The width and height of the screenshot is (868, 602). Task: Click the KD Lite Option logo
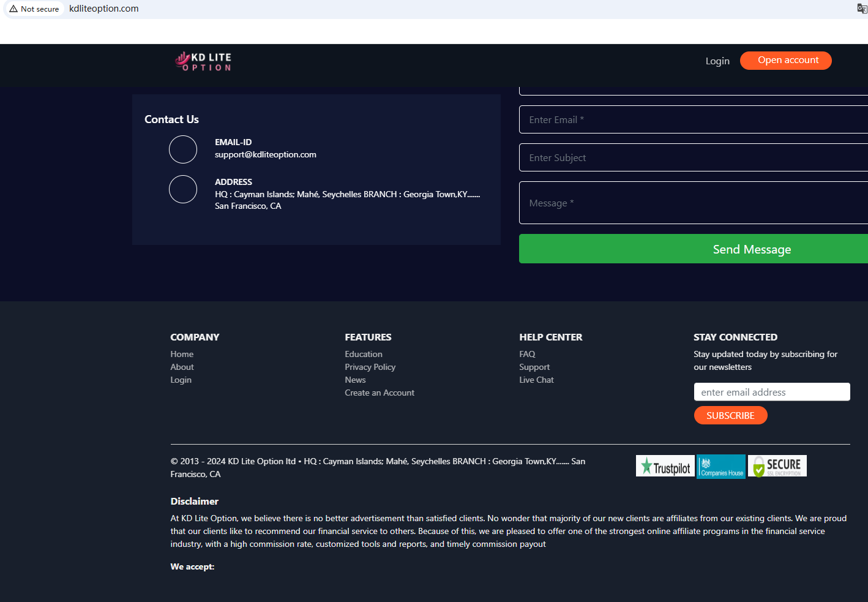click(203, 61)
